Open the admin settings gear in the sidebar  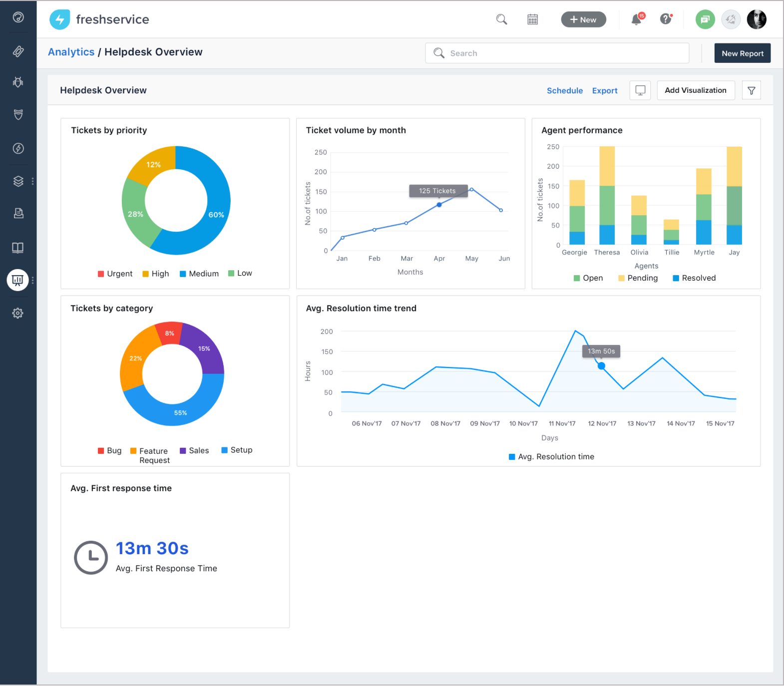(x=18, y=313)
